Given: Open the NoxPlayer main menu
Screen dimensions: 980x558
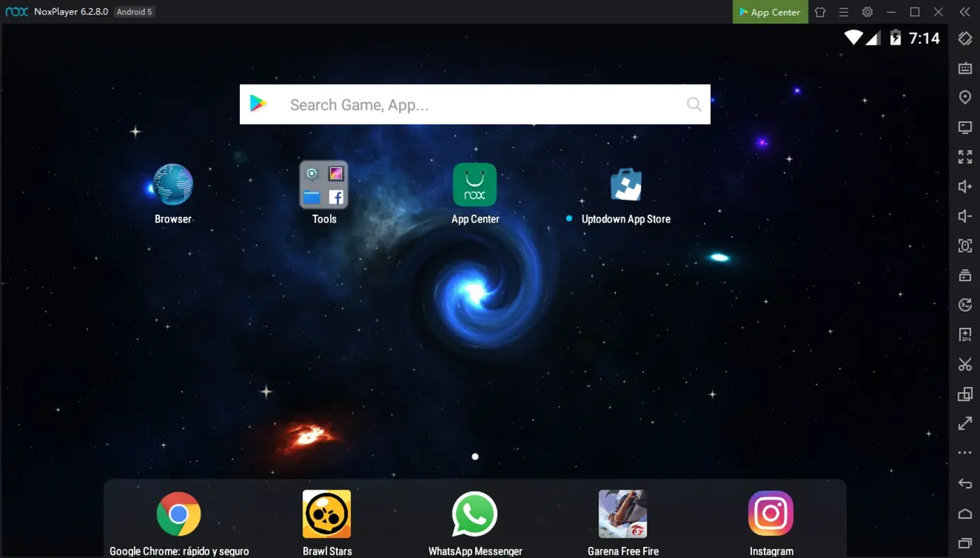Looking at the screenshot, I should tap(843, 12).
